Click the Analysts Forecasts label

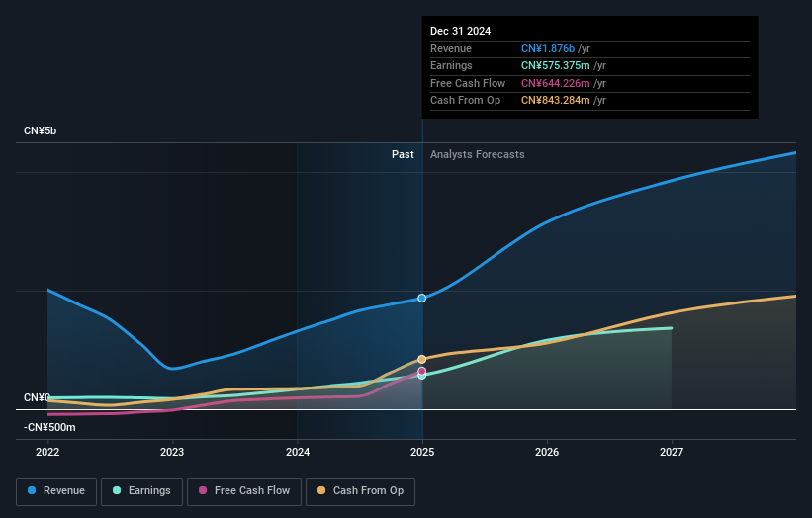[478, 155]
